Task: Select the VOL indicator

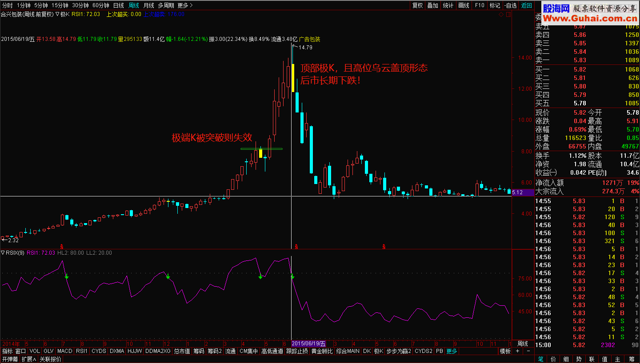Action: tap(35, 351)
